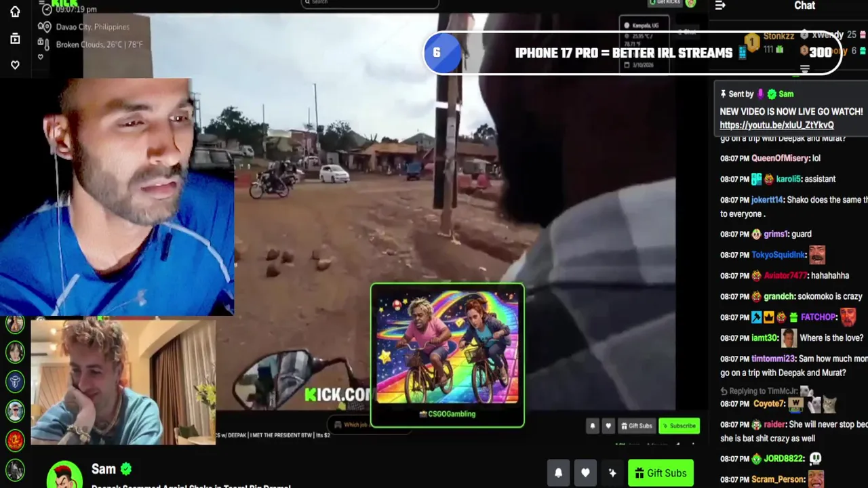Click the Gift Subs button beside Sam
The height and width of the screenshot is (488, 868).
661,473
